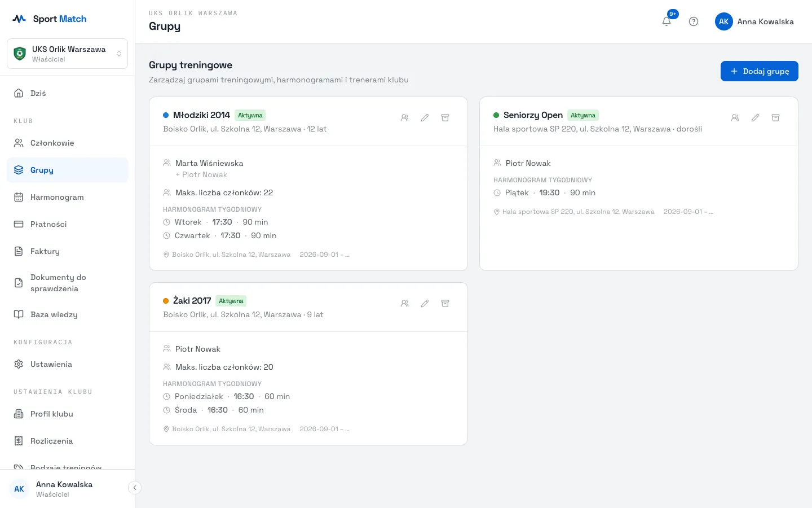812x508 pixels.
Task: Collapse the sidebar using the chevron button
Action: pyautogui.click(x=135, y=488)
